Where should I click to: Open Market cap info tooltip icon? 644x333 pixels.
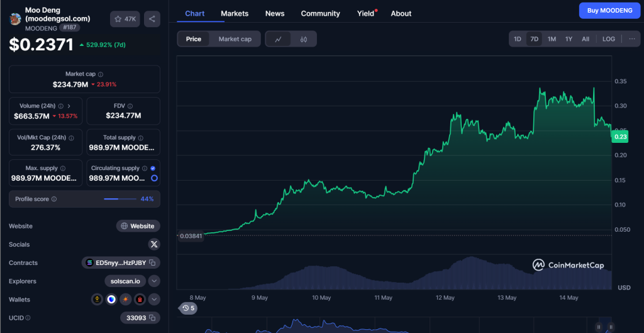coord(101,74)
